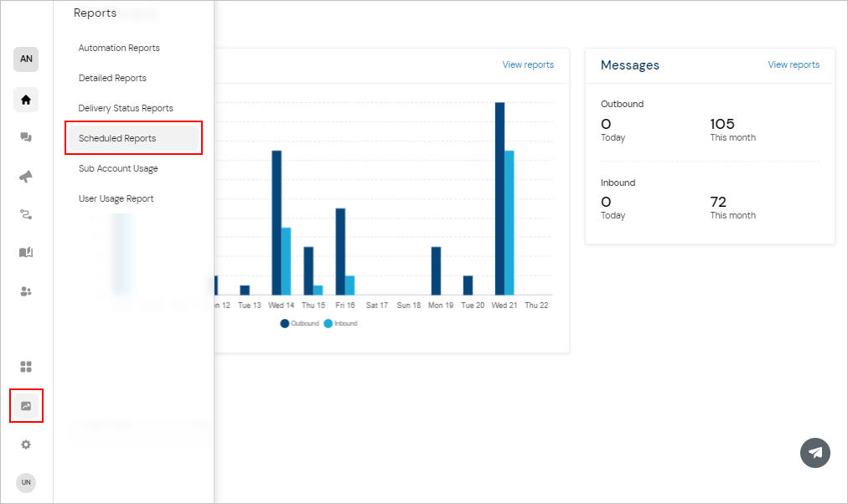Click the Messages card heading
The image size is (848, 504).
(630, 64)
